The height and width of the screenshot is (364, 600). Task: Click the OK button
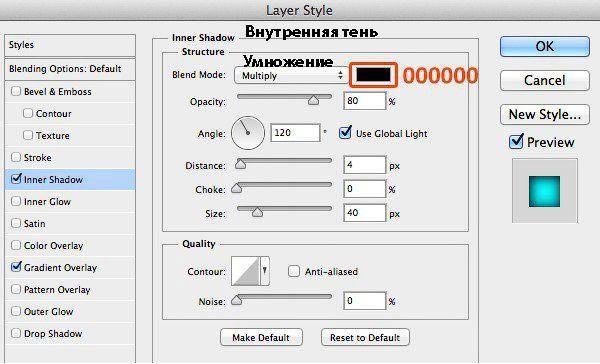click(545, 47)
